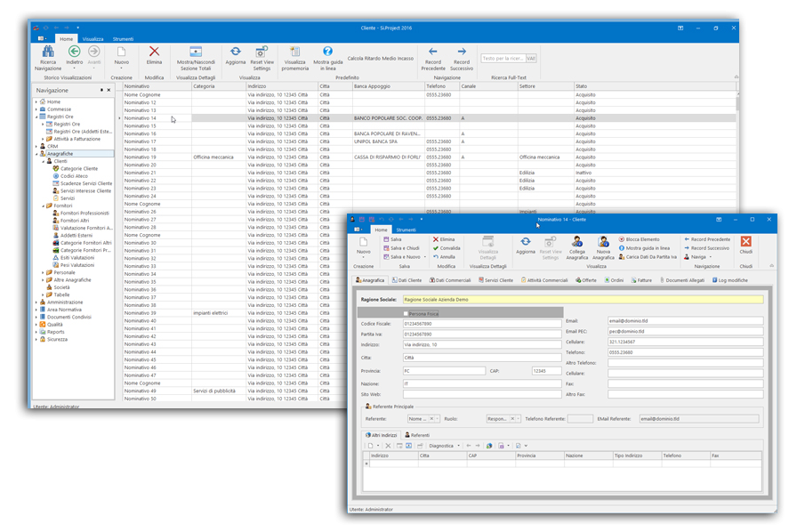This screenshot has width=805, height=532.
Task: Go back with the Indietro arrow
Action: coord(74,57)
